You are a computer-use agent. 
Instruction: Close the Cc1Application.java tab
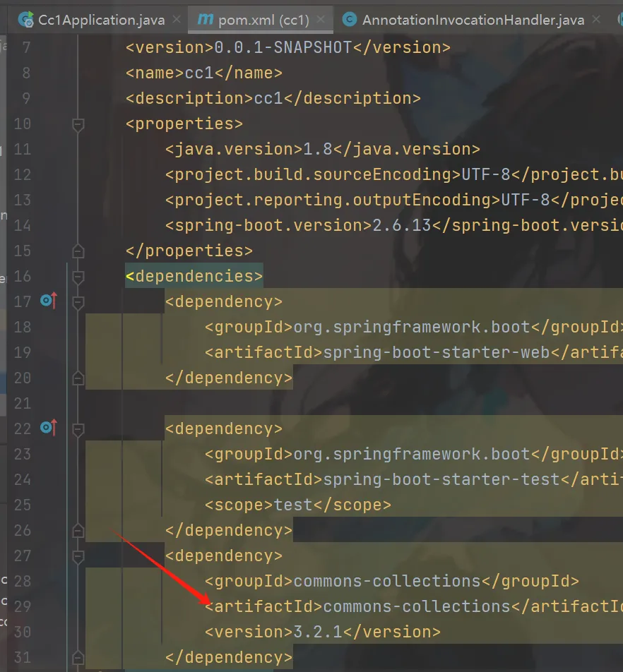coord(176,19)
